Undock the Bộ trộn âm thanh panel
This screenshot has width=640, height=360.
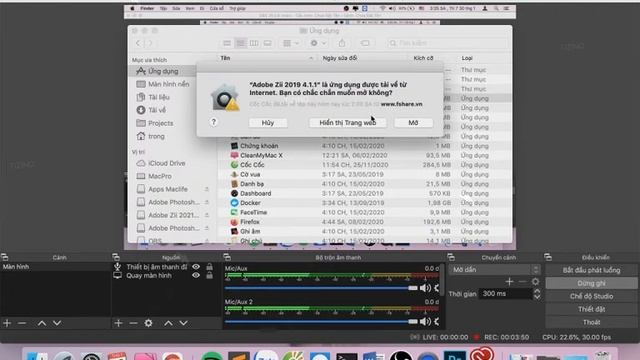(227, 257)
